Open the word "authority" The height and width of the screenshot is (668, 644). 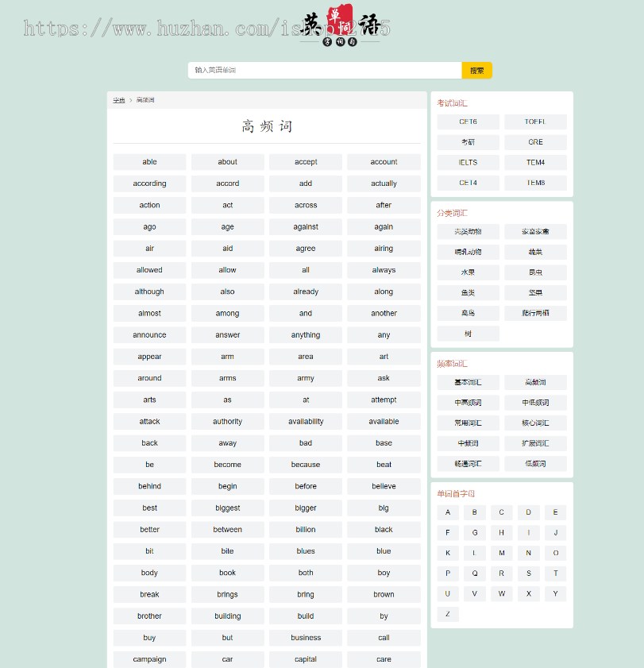[x=227, y=421]
